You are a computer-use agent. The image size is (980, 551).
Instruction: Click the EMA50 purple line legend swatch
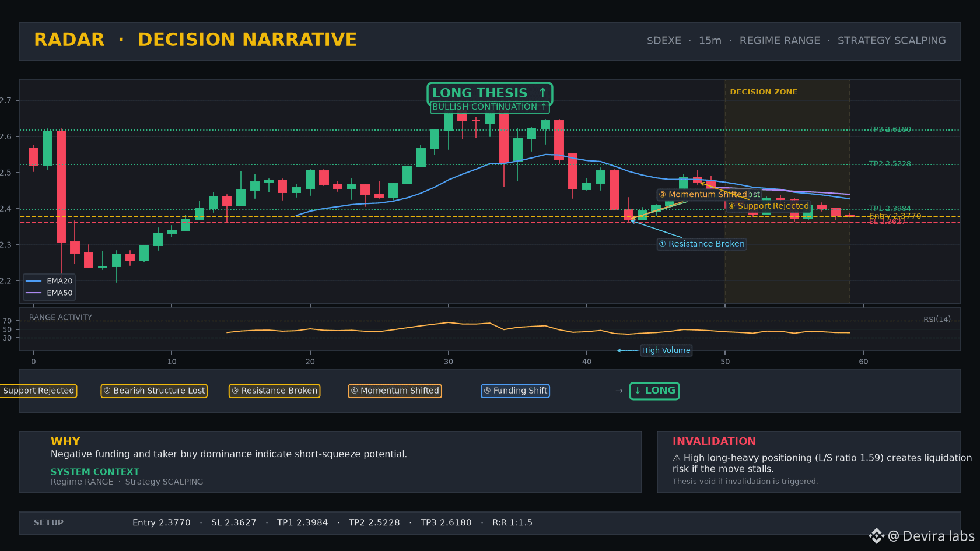[x=34, y=293]
